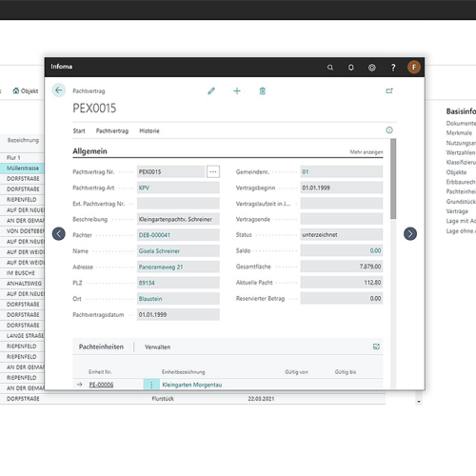Click the Kleingarten Morgentau unit name

pyautogui.click(x=192, y=385)
